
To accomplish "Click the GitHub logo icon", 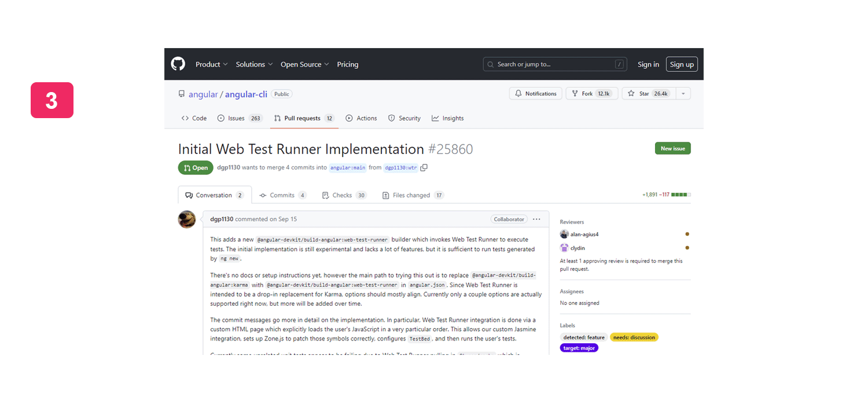I will tap(178, 64).
